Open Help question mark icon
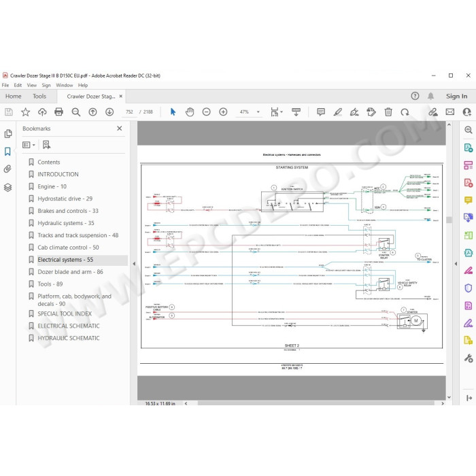Image resolution: width=476 pixels, height=476 pixels. (x=415, y=97)
